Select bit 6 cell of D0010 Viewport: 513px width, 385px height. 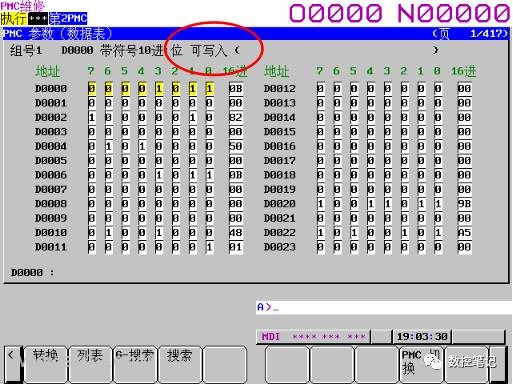[108, 233]
